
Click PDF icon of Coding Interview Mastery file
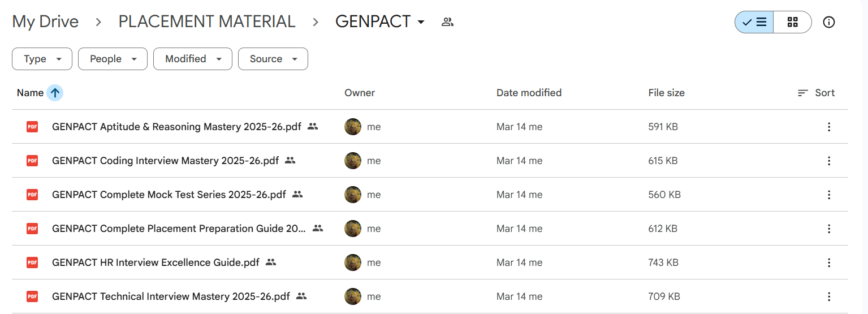(32, 161)
